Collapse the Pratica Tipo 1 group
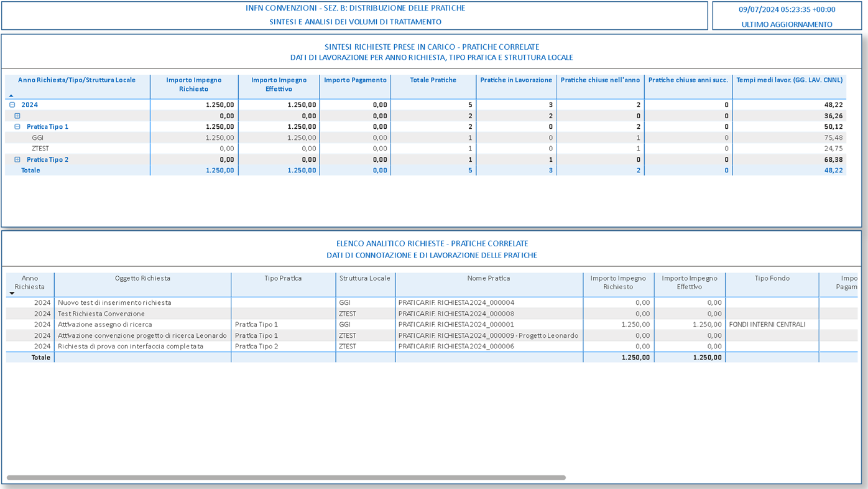 pos(17,127)
